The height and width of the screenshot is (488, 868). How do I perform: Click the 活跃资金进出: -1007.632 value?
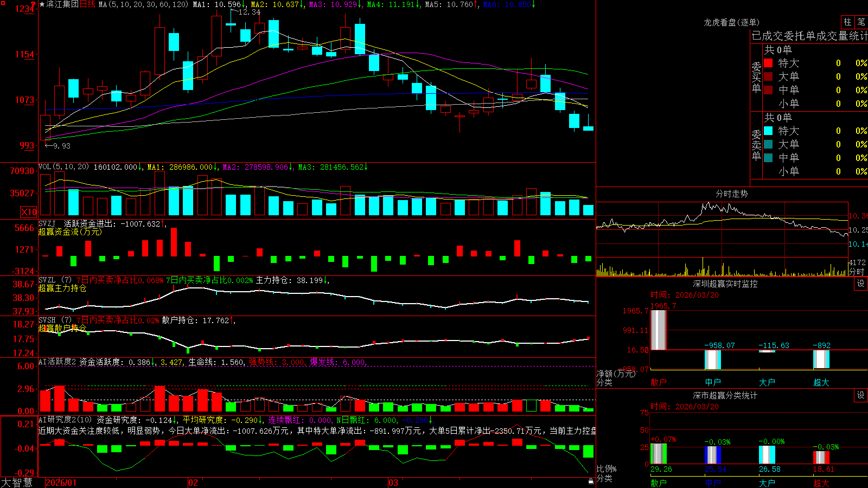(x=112, y=223)
